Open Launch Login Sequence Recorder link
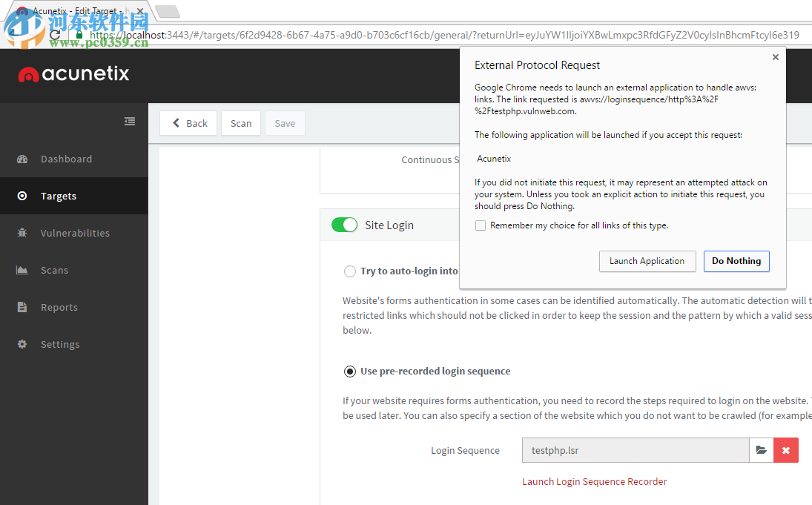Viewport: 812px width, 505px height. [594, 482]
